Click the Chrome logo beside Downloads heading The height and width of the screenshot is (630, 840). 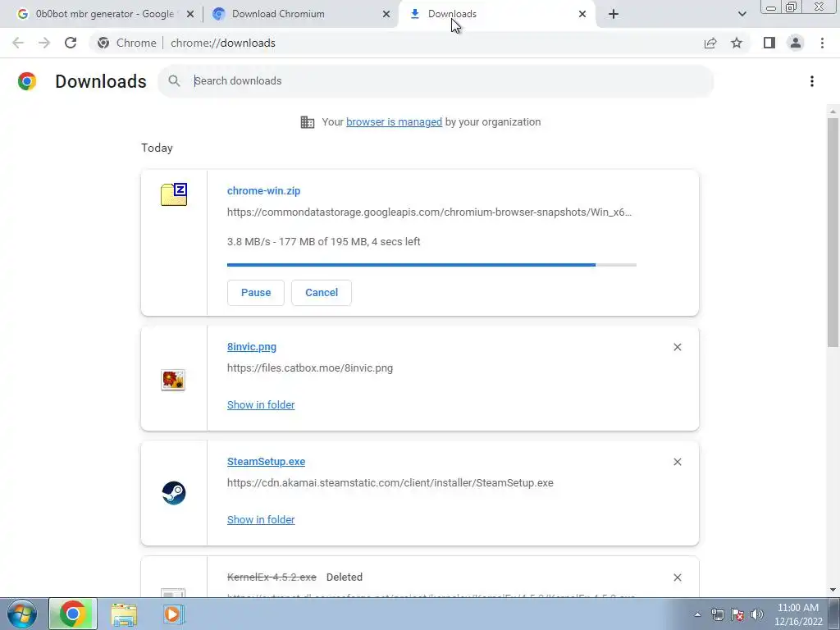pyautogui.click(x=27, y=81)
